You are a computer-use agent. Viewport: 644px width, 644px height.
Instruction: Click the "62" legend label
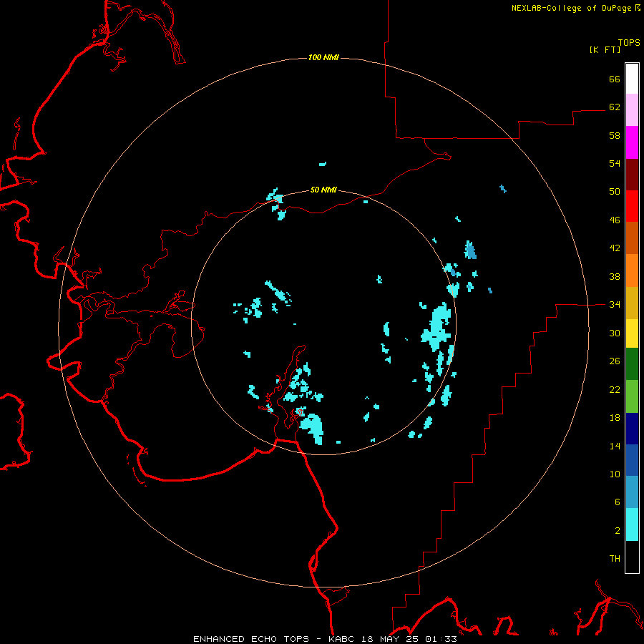pyautogui.click(x=615, y=107)
